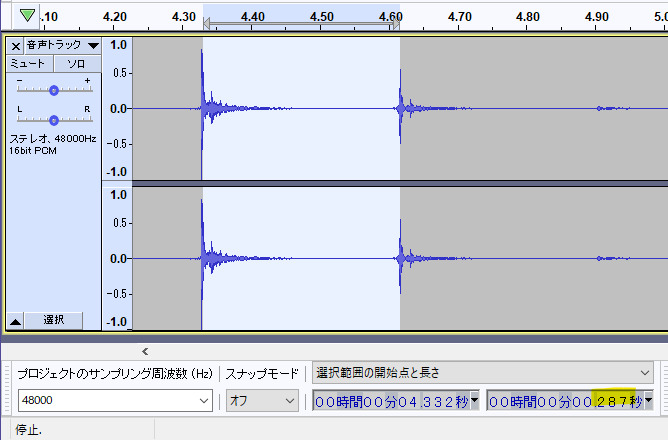This screenshot has height=440, width=668.
Task: Toggle the ソロ (Solo) button
Action: (77, 63)
